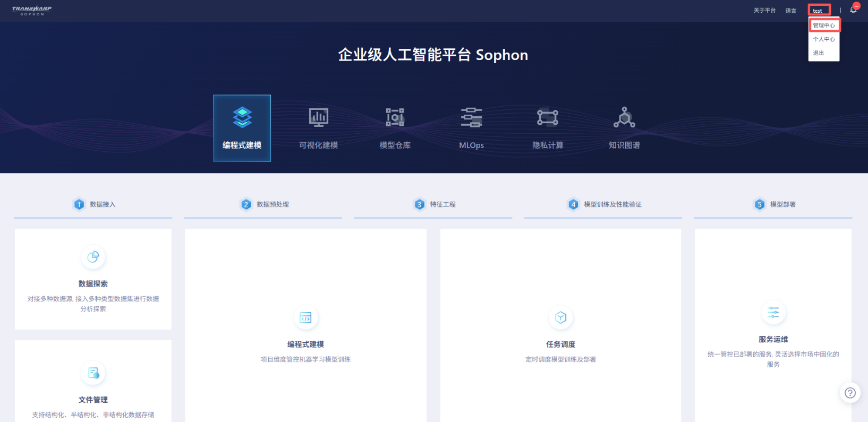The height and width of the screenshot is (422, 868).
Task: Open the notification bell icon
Action: 853,10
